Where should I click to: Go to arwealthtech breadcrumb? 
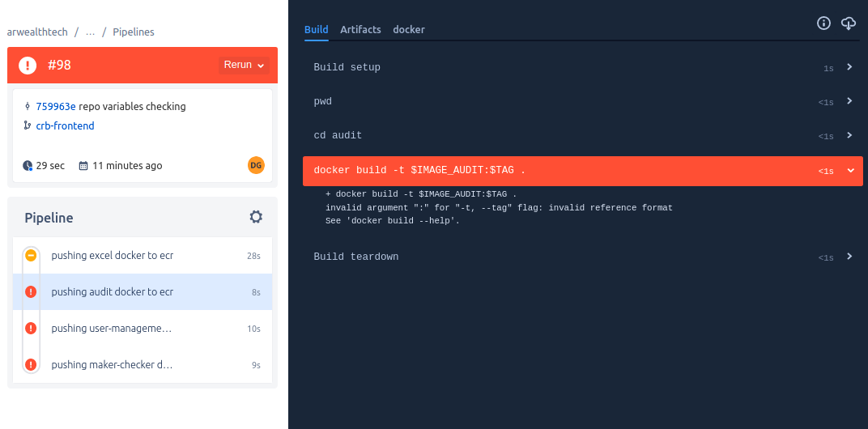pyautogui.click(x=37, y=32)
